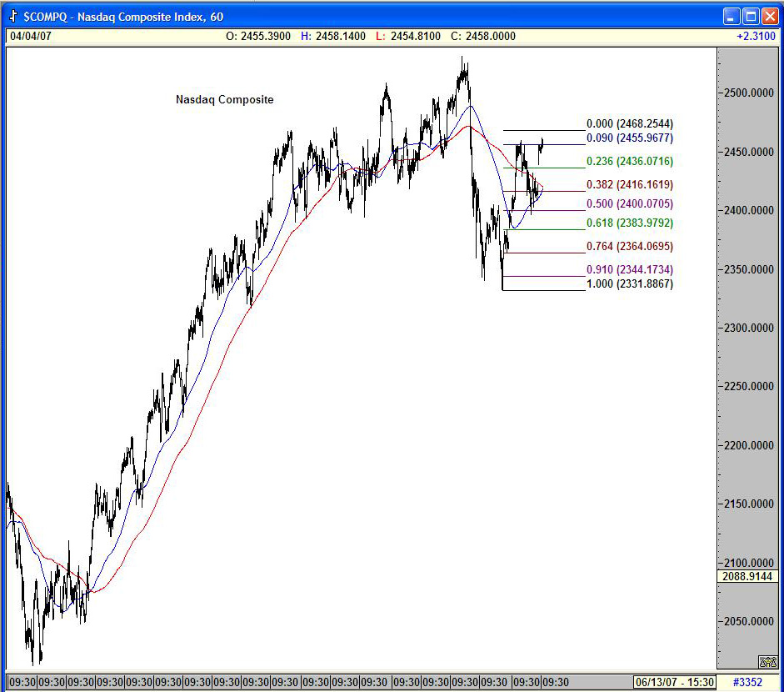Maximize the $COMPQ chart window
Image resolution: width=784 pixels, height=692 pixels.
[x=751, y=17]
